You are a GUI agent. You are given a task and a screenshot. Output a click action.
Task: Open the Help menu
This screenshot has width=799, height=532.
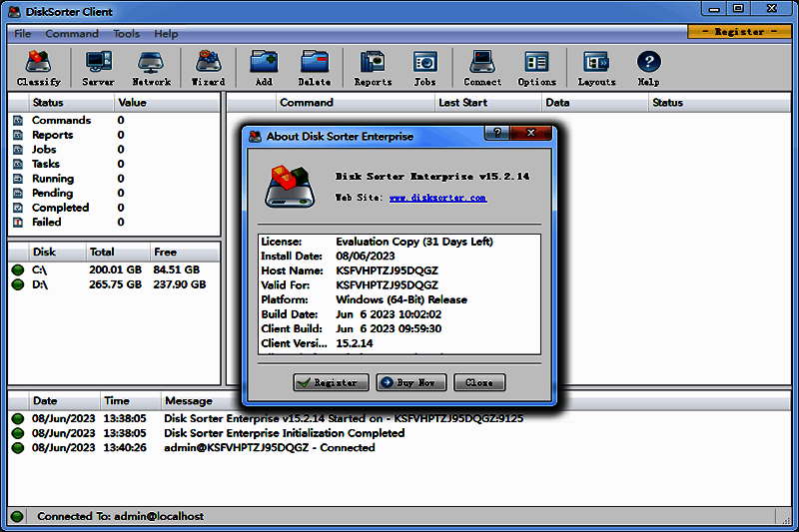click(166, 34)
